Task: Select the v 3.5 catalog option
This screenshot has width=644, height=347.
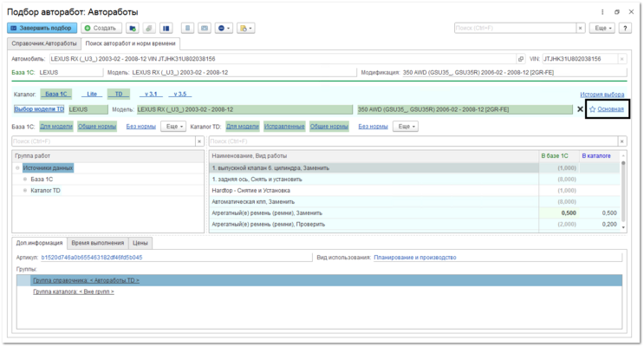Action: tap(180, 95)
